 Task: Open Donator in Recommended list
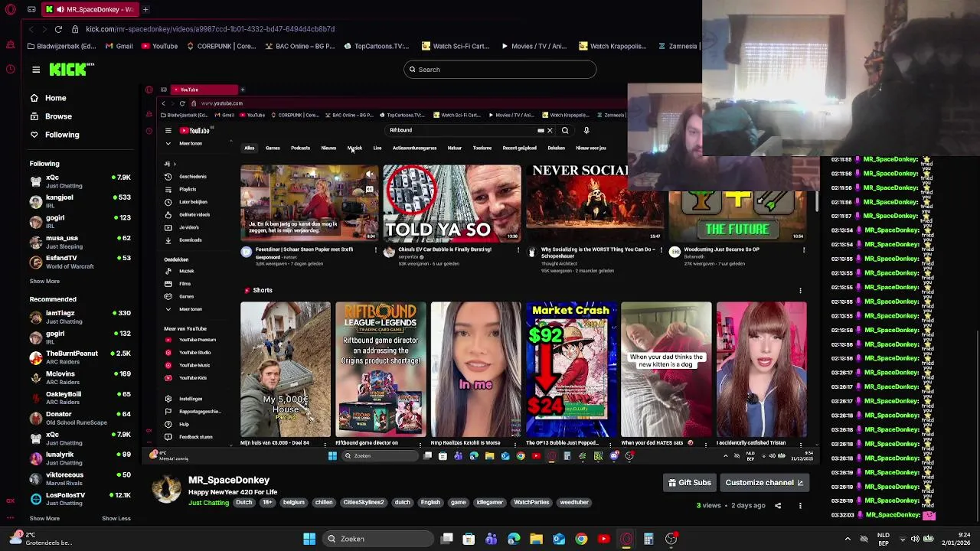point(80,418)
